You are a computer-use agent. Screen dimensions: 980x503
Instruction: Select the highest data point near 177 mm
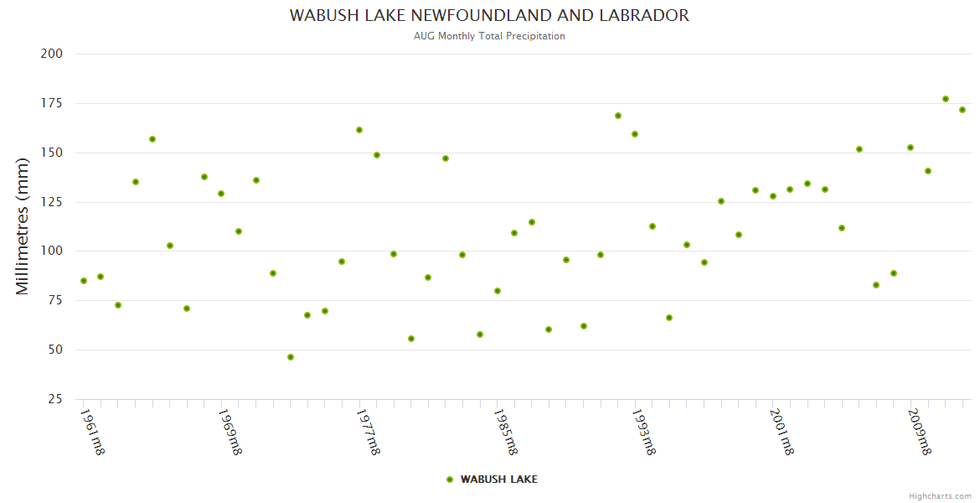946,99
